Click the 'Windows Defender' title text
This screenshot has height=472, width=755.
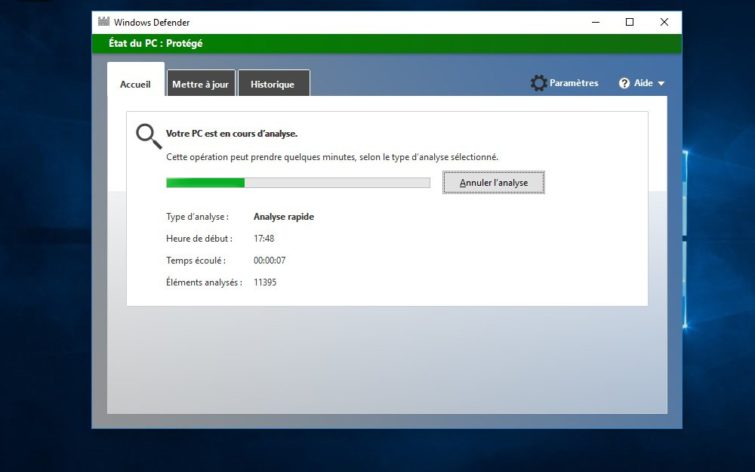tap(152, 22)
